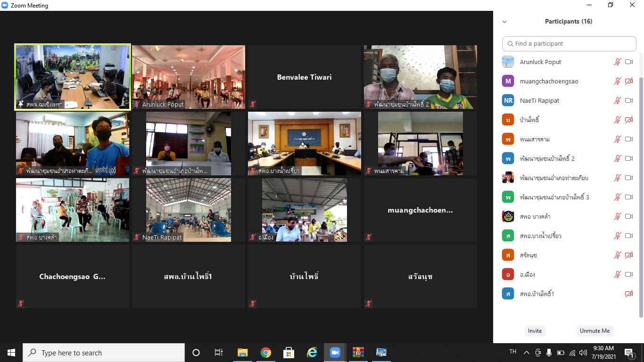Launch Google Chrome from the taskbar
Image resolution: width=644 pixels, height=362 pixels.
click(x=265, y=352)
